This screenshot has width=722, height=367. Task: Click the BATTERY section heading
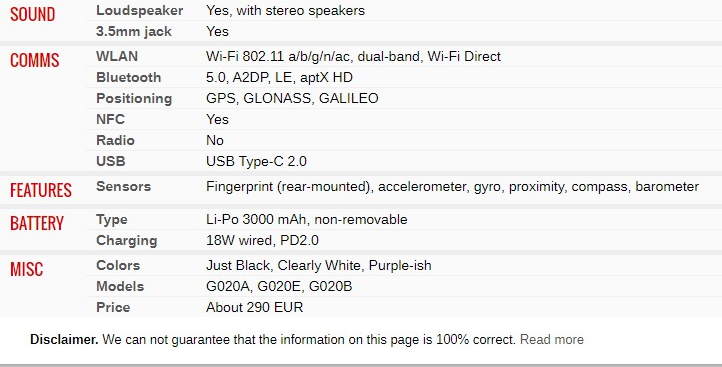pyautogui.click(x=37, y=223)
